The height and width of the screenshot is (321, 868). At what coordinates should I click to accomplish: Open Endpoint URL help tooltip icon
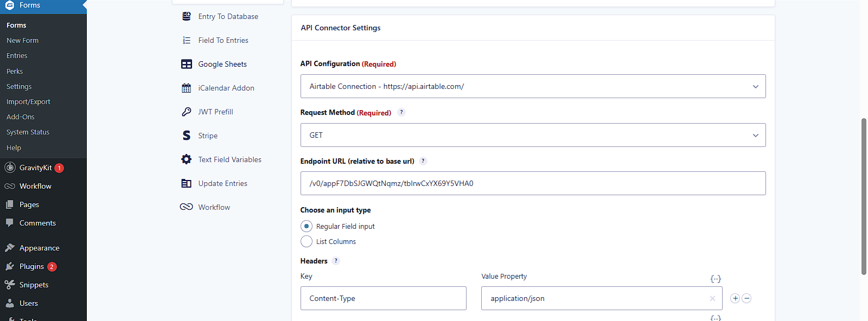pyautogui.click(x=423, y=161)
